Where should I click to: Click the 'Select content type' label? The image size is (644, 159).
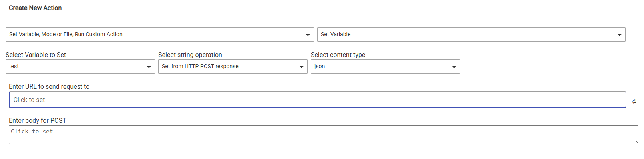click(x=338, y=55)
